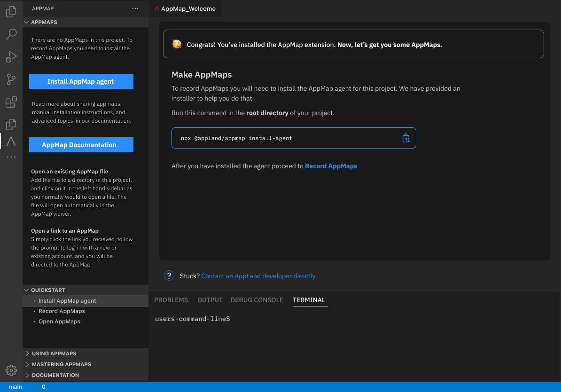Open the Manage settings gear
The width and height of the screenshot is (561, 392).
pyautogui.click(x=11, y=370)
